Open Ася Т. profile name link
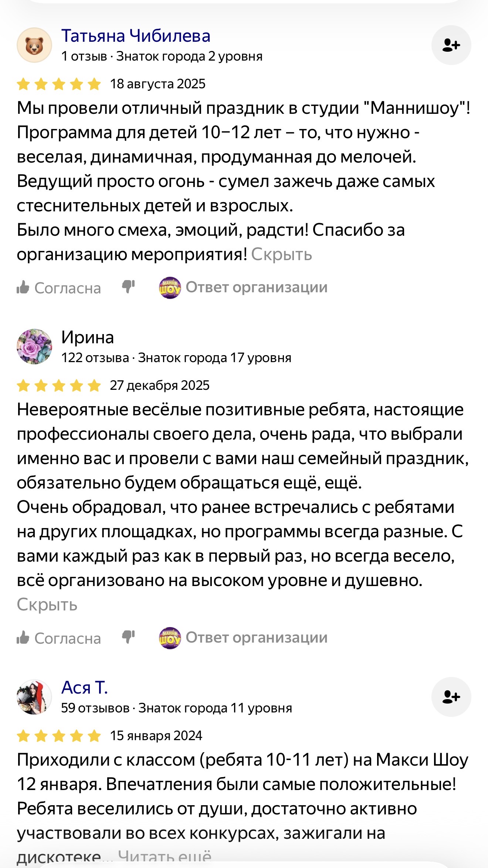Screen dimensions: 488x868 click(x=84, y=688)
